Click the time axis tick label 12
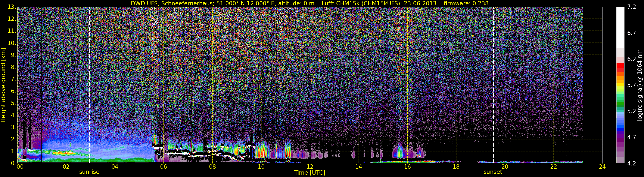 310,167
